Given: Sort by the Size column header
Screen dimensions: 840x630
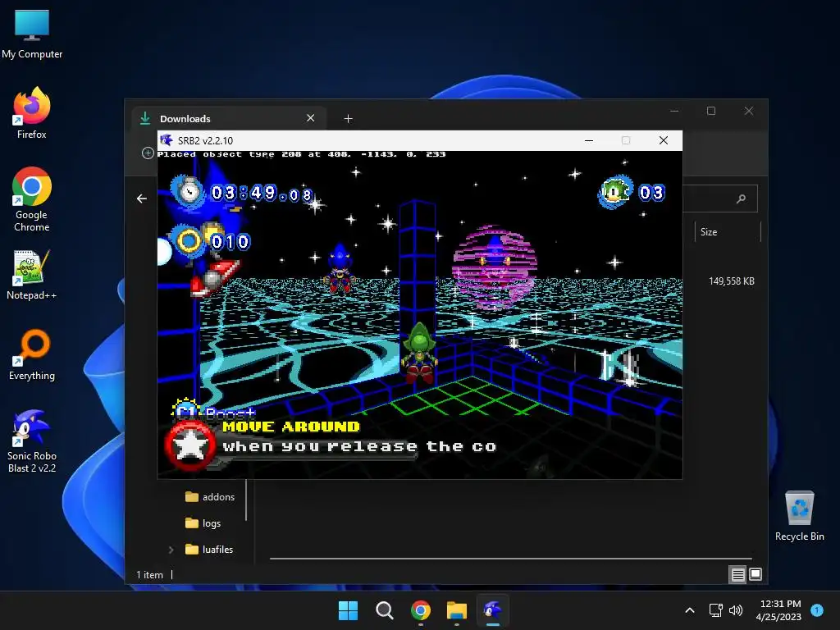Looking at the screenshot, I should coord(709,232).
